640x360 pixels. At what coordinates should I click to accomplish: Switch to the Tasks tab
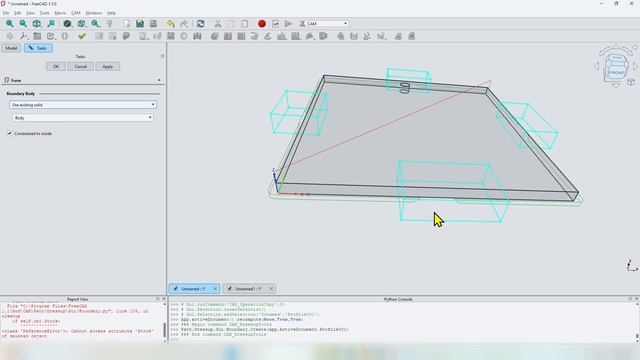click(38, 48)
